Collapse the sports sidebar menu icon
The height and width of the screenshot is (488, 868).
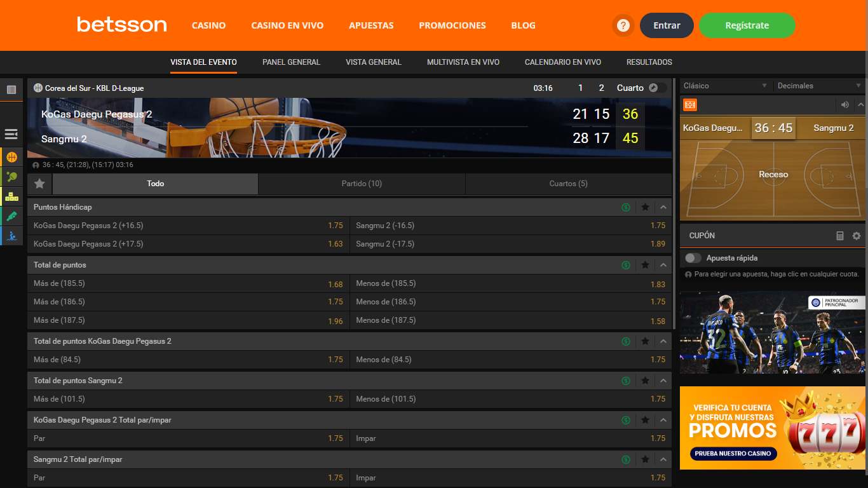point(11,134)
